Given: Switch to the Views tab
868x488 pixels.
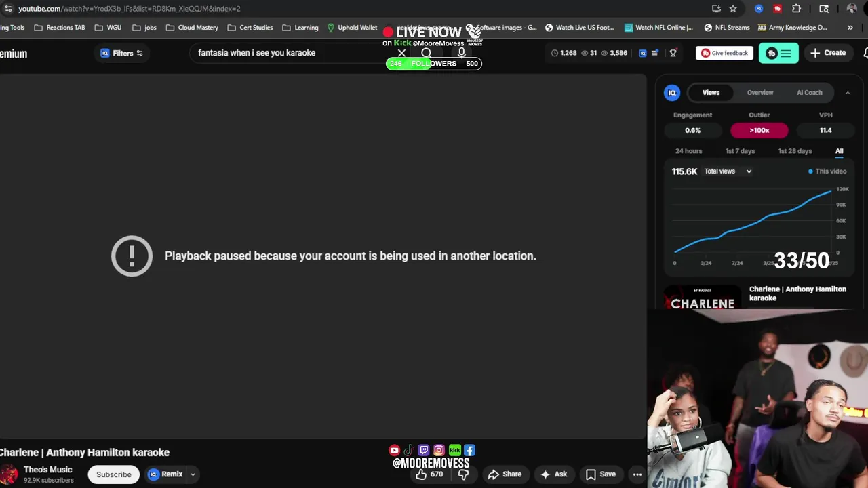Looking at the screenshot, I should (711, 93).
